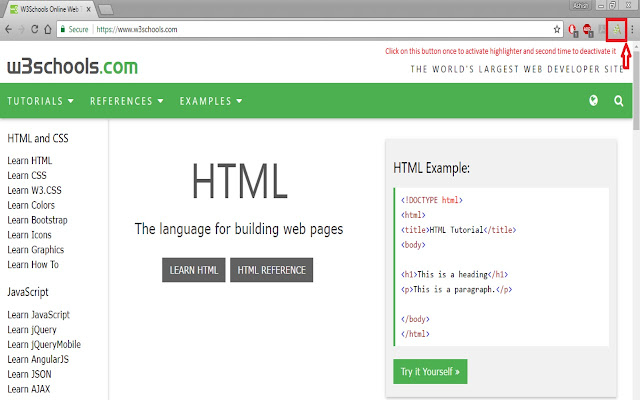Click the scrollbar up arrow
This screenshot has height=400, width=640.
tap(636, 46)
